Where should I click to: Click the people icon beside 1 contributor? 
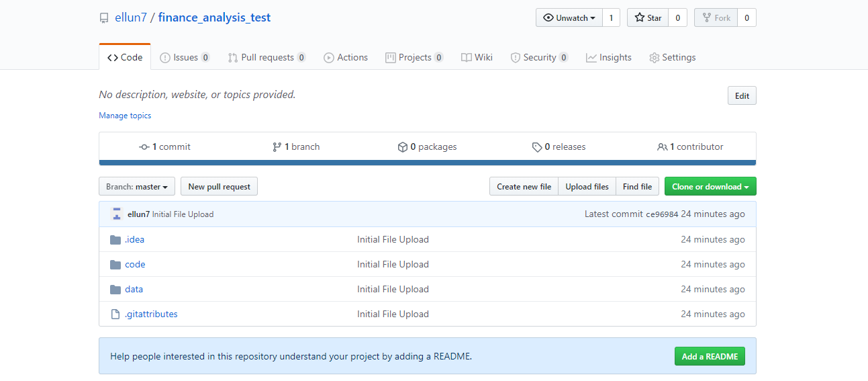pyautogui.click(x=663, y=147)
